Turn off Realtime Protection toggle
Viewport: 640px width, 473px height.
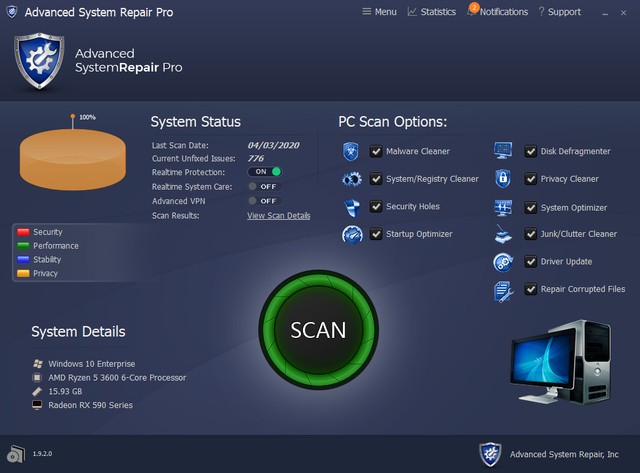265,172
